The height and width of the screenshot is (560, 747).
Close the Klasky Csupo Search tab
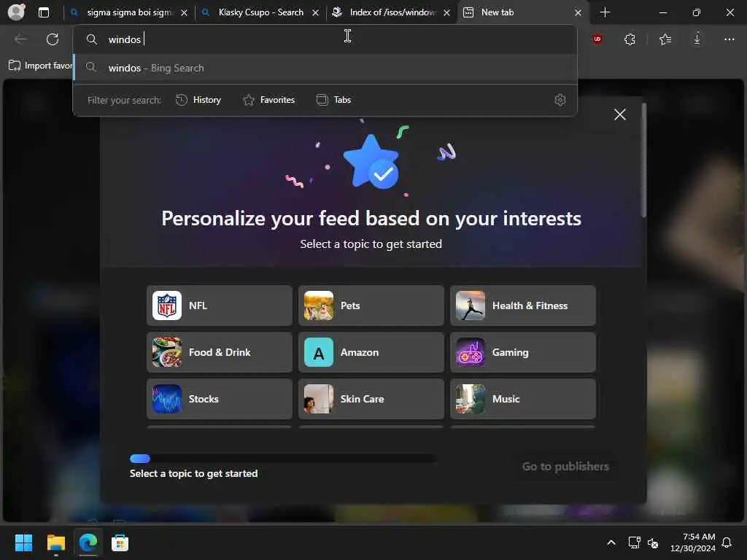point(315,13)
